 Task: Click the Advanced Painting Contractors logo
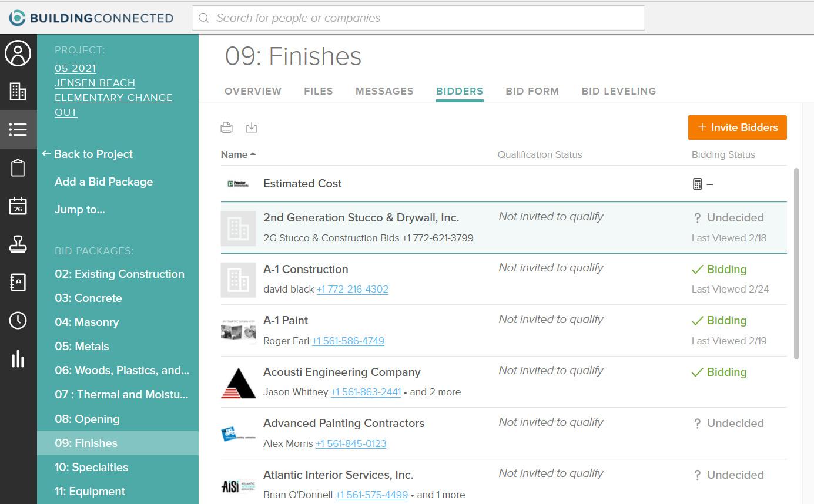point(238,434)
